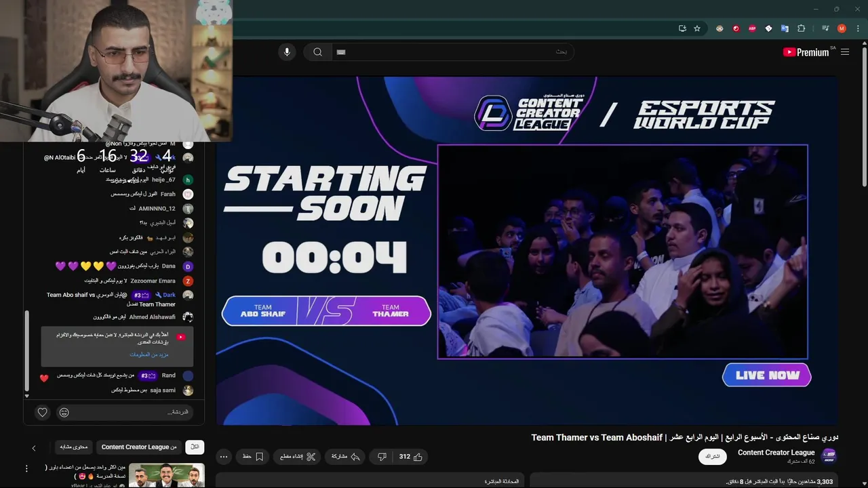Select the All filter chip
Viewport: 868px width, 488px height.
[195, 447]
